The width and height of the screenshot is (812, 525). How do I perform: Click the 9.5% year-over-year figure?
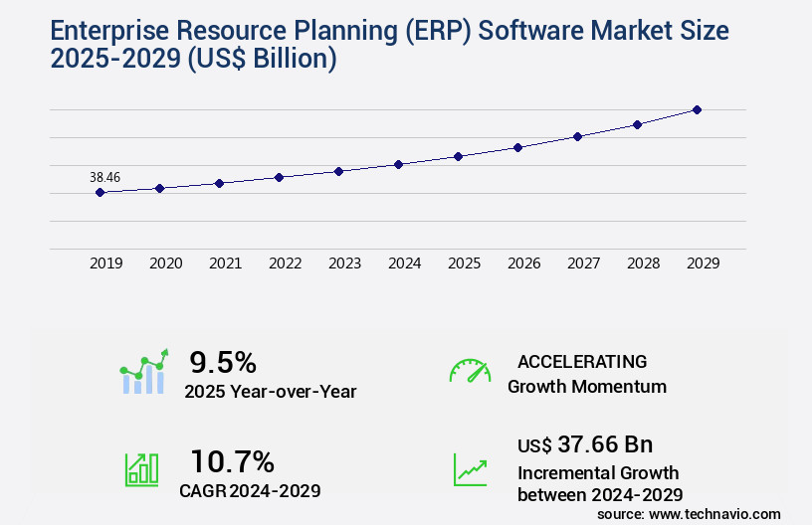point(223,362)
